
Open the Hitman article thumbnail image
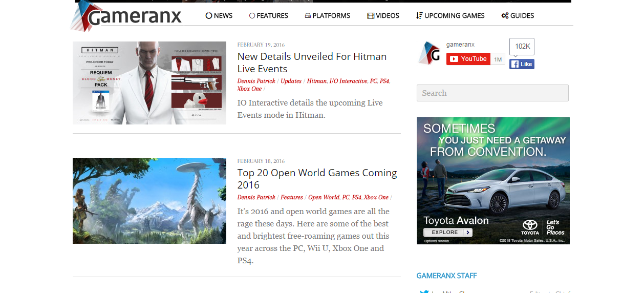(x=149, y=82)
